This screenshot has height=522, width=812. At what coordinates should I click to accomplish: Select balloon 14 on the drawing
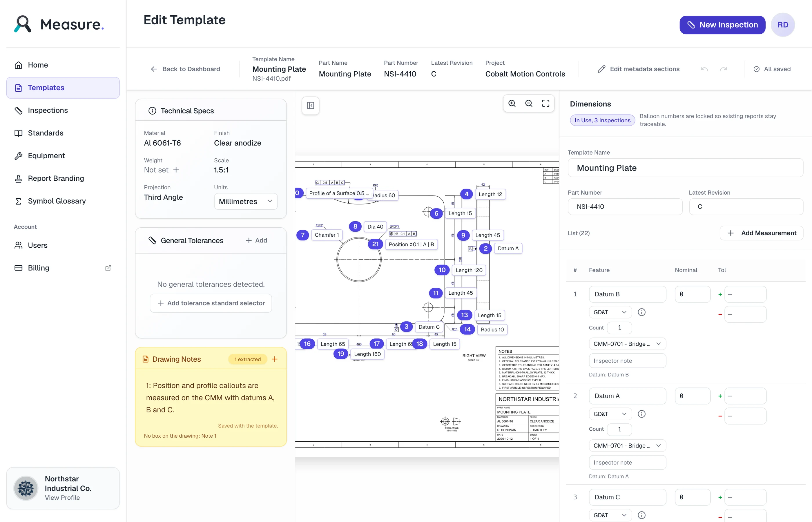point(467,329)
